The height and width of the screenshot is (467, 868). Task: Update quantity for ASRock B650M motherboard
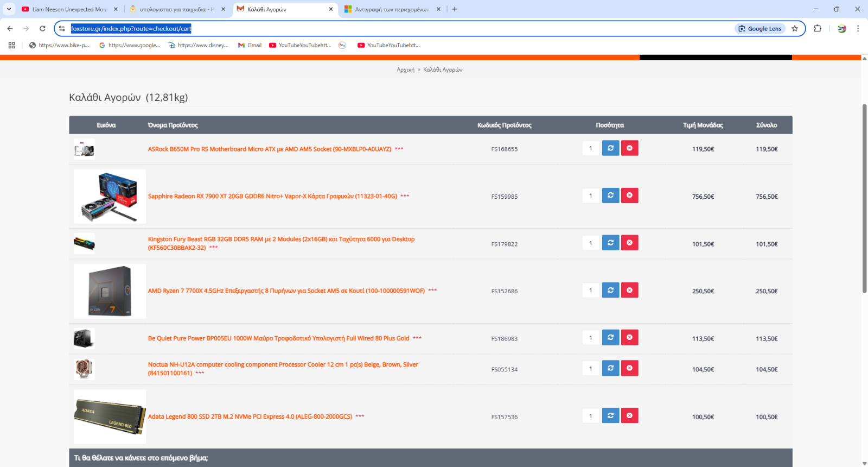pos(610,148)
